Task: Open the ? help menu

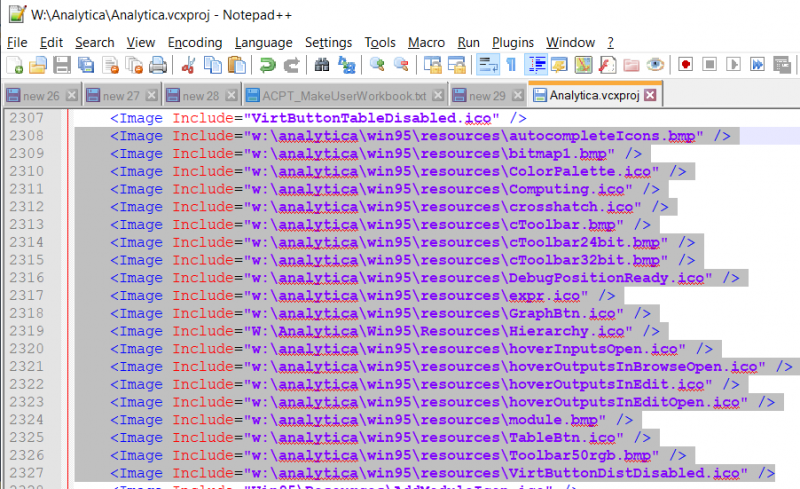Action: click(611, 42)
